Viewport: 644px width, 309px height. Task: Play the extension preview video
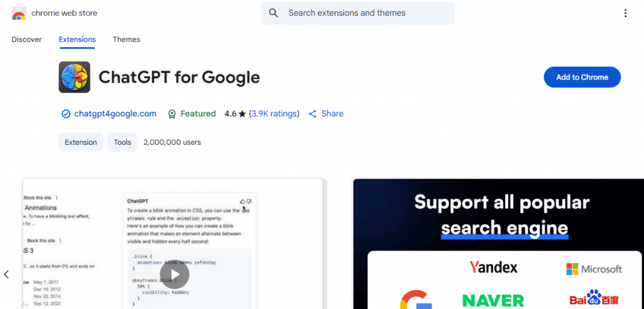point(175,274)
